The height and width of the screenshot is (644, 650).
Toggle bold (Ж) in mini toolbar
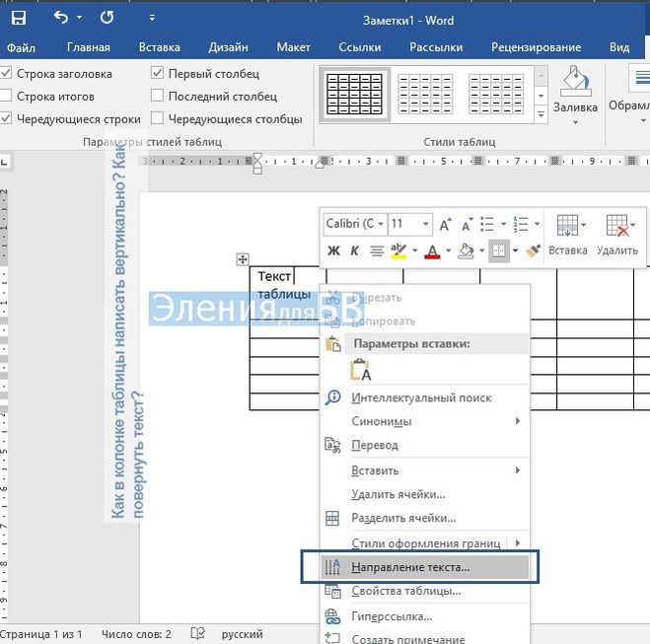[332, 250]
